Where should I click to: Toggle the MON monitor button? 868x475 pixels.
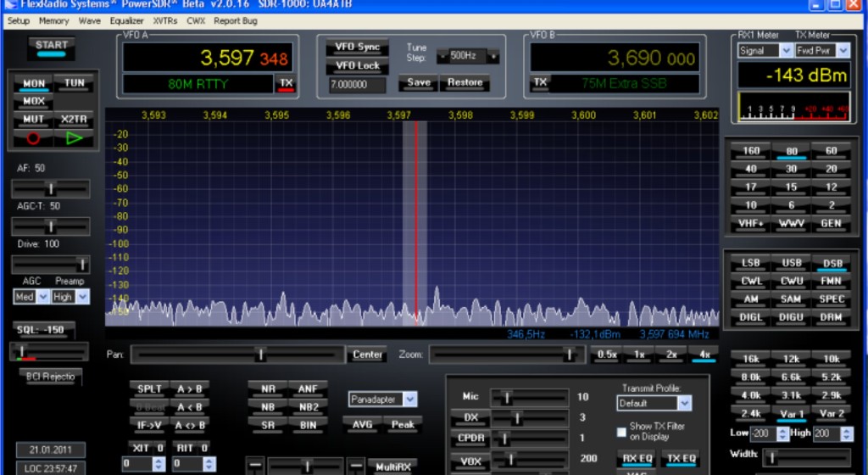pyautogui.click(x=34, y=83)
